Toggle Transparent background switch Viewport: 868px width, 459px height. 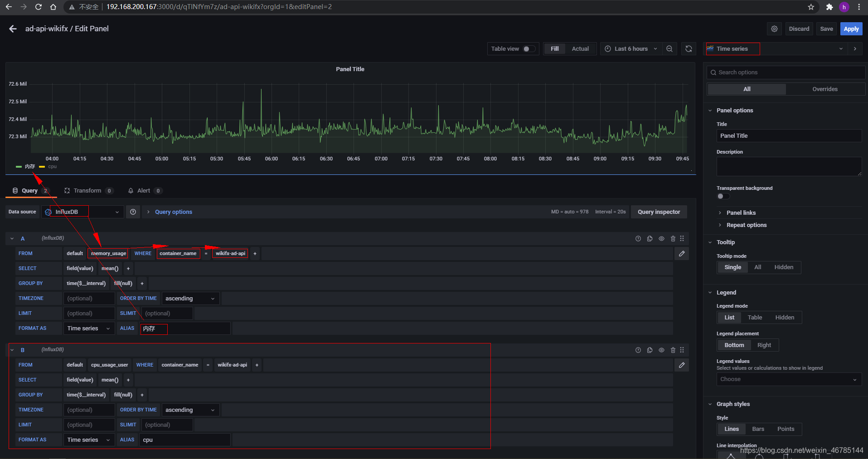[723, 196]
